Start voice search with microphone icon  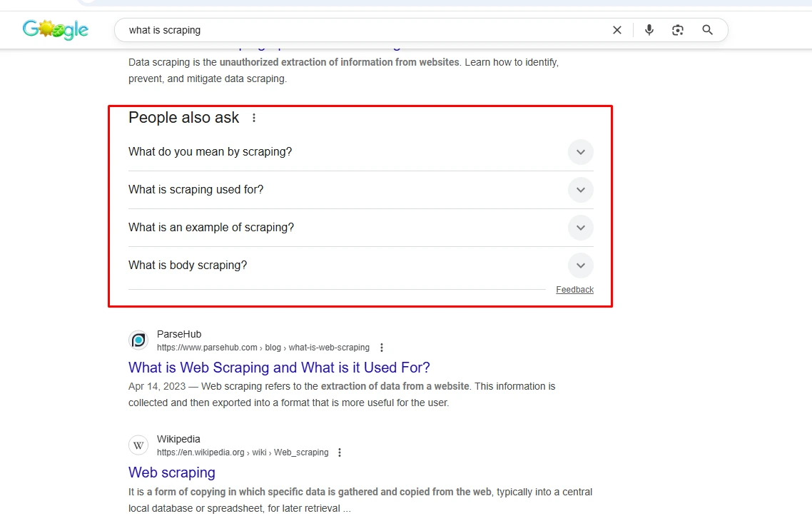tap(649, 30)
